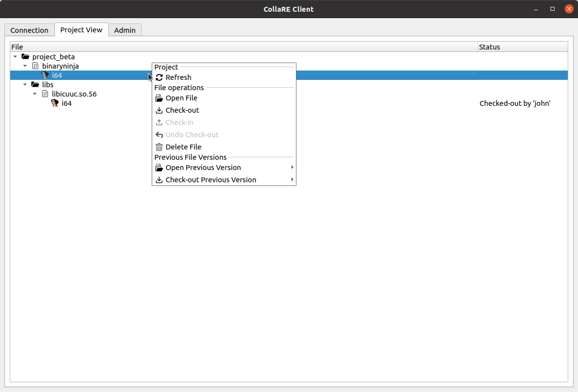Viewport: 578px width, 392px height.
Task: Click the Open Previous Version folder icon
Action: click(x=159, y=168)
